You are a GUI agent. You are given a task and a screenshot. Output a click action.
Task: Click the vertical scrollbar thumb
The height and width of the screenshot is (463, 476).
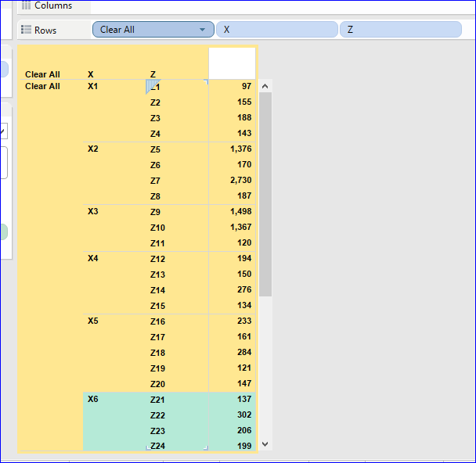[265, 194]
